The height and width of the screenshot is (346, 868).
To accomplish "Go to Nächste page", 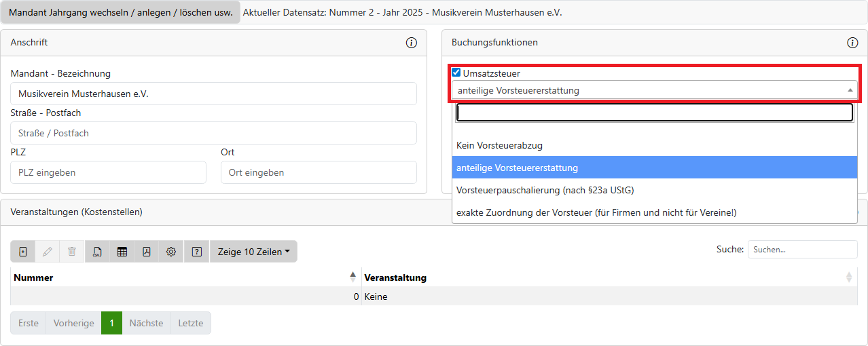I will (146, 323).
